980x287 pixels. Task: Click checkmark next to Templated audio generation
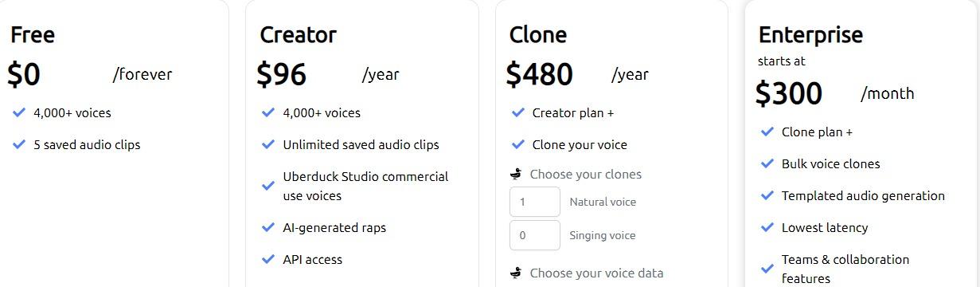click(x=767, y=195)
